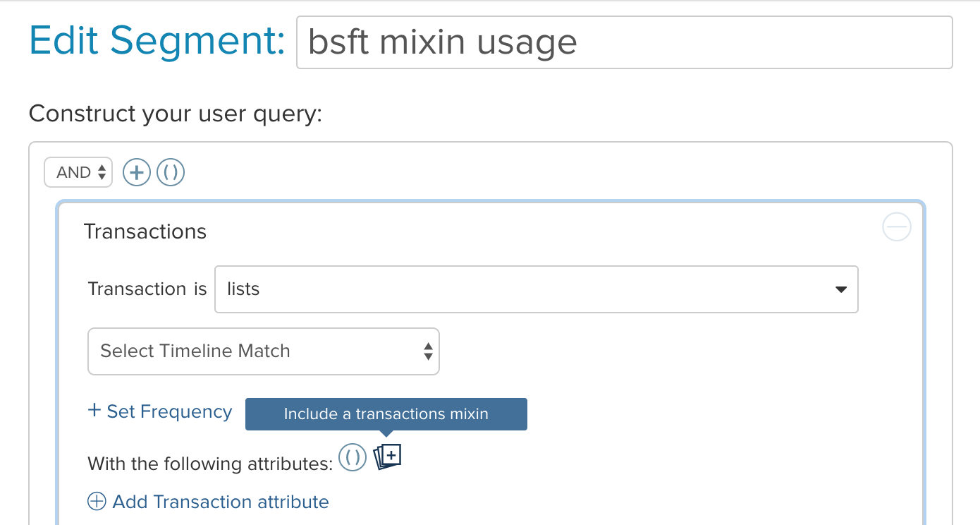The image size is (980, 525).
Task: Click the Set Frequency link
Action: [x=160, y=411]
